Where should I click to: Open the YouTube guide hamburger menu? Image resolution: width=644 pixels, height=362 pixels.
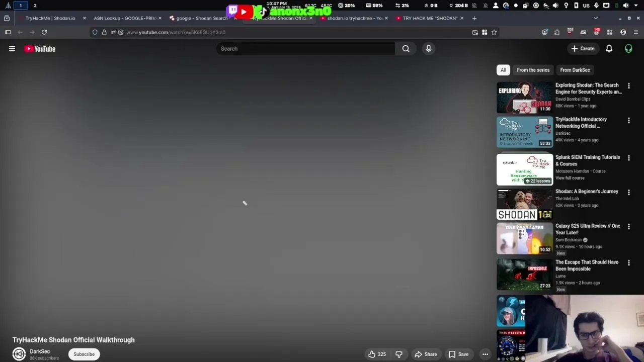(12, 49)
